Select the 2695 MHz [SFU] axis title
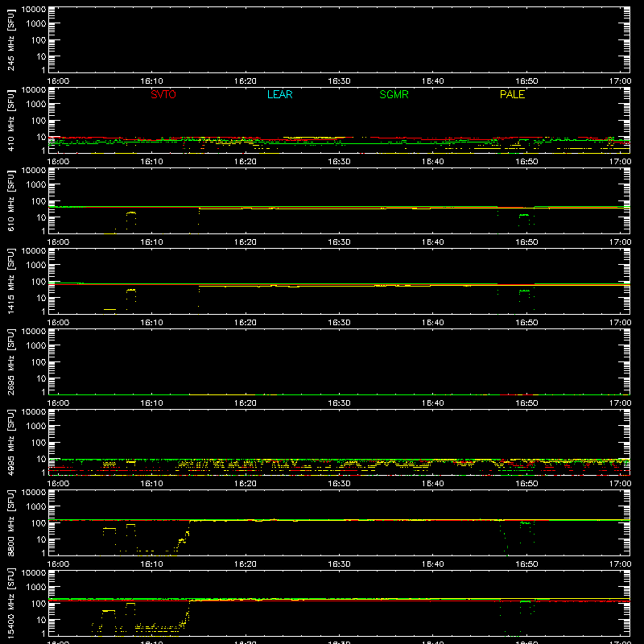The image size is (644, 644). pyautogui.click(x=11, y=361)
